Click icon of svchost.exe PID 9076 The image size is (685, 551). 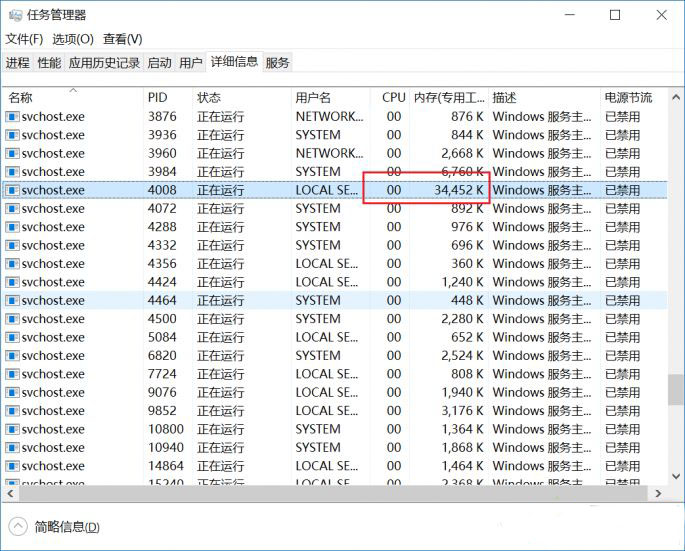click(12, 392)
